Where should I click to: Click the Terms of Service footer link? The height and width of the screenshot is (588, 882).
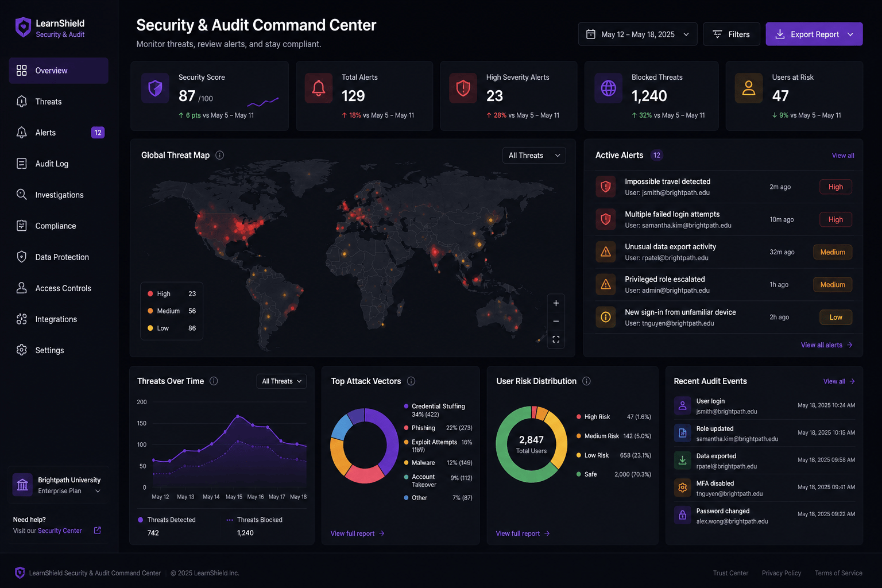tap(838, 573)
